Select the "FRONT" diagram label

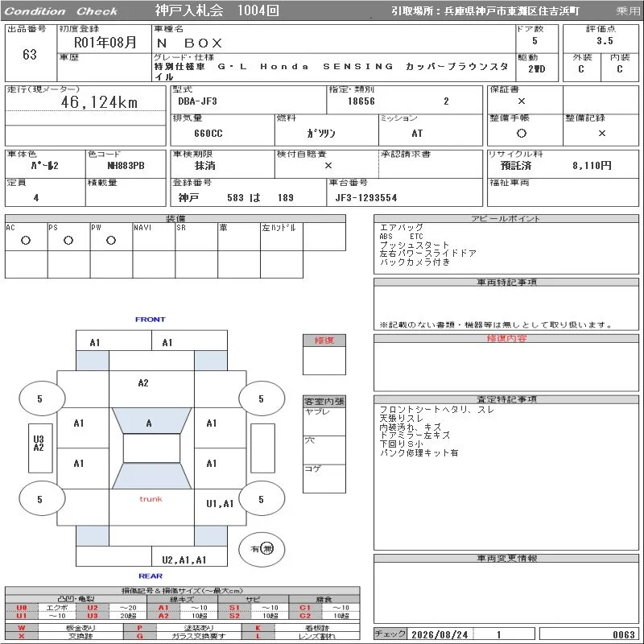150,319
